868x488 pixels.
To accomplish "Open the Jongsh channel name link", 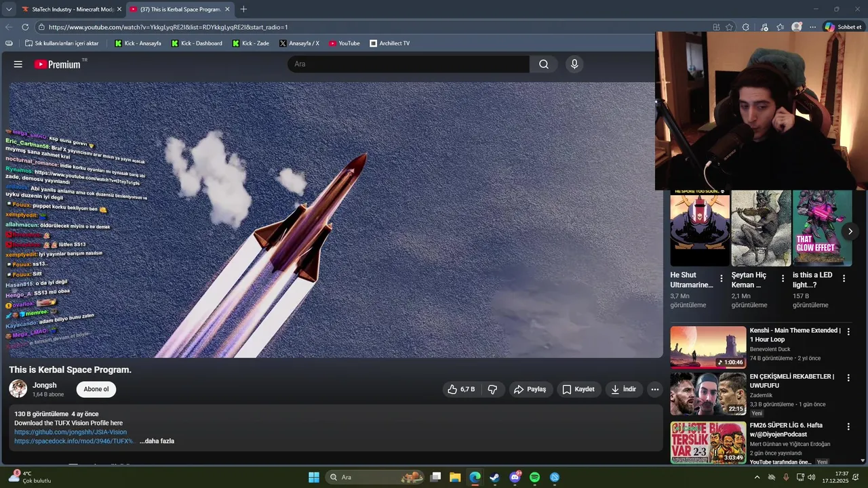I will point(45,385).
